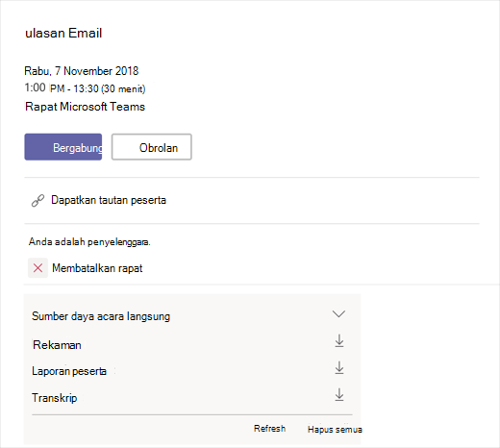Click the chain link icon
The height and width of the screenshot is (448, 500).
[x=37, y=201]
